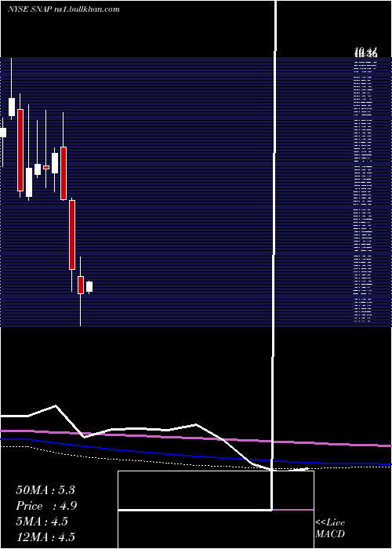Click the 12MA : 4.5 readout
Image resolution: width=392 pixels, height=549 pixels.
45,537
